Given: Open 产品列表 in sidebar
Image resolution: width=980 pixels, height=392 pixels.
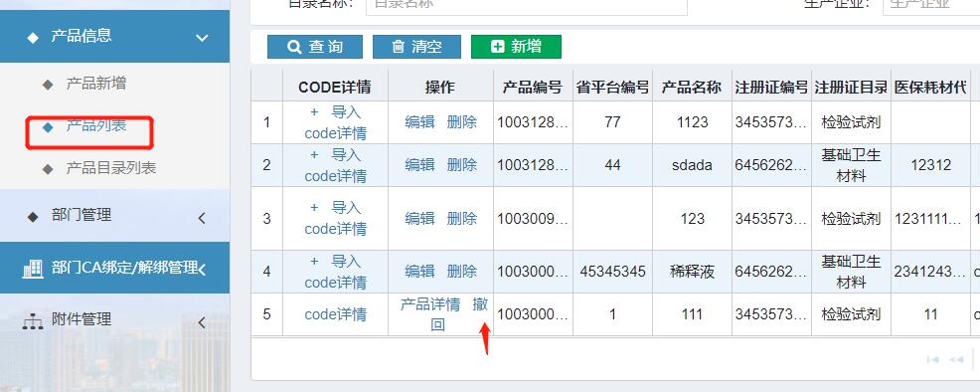Looking at the screenshot, I should (96, 126).
